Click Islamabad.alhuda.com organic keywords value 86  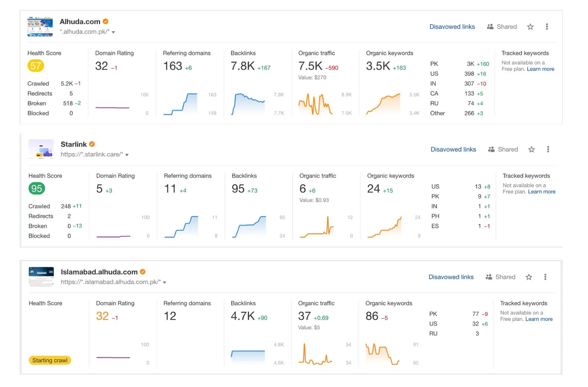tap(372, 316)
